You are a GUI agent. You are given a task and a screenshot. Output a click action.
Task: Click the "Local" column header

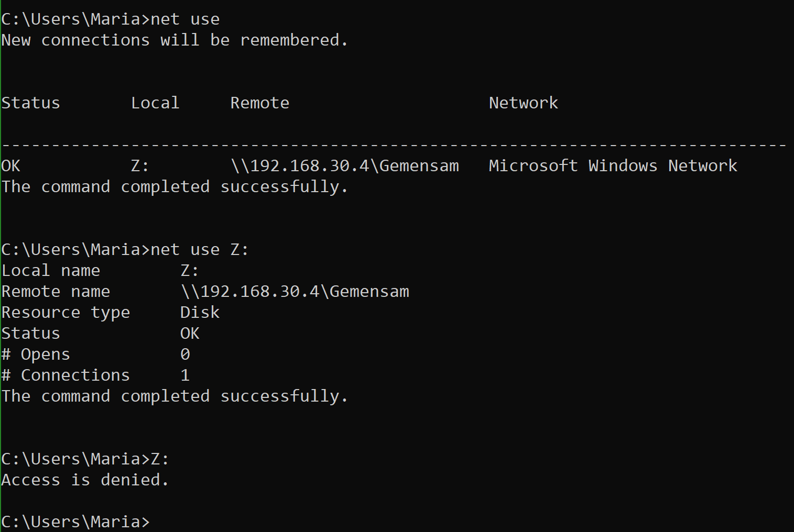click(x=155, y=103)
